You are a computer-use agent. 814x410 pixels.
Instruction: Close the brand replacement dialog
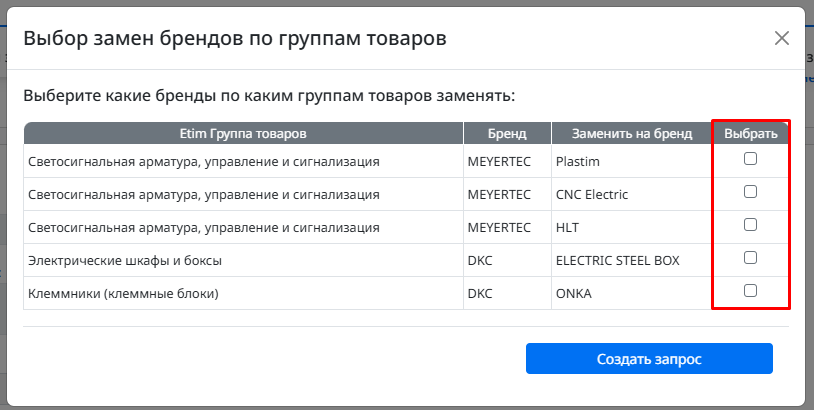781,38
